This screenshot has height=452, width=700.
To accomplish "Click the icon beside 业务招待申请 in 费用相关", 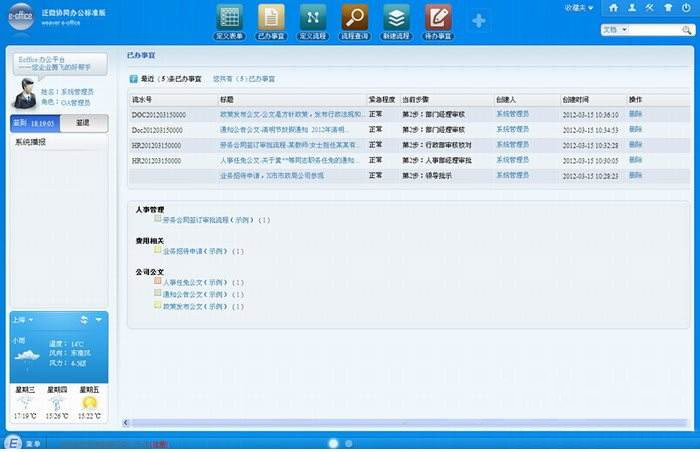I will pos(158,250).
